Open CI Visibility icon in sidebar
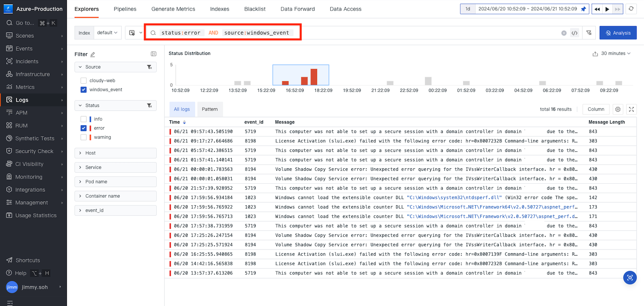The image size is (644, 306). [9, 164]
